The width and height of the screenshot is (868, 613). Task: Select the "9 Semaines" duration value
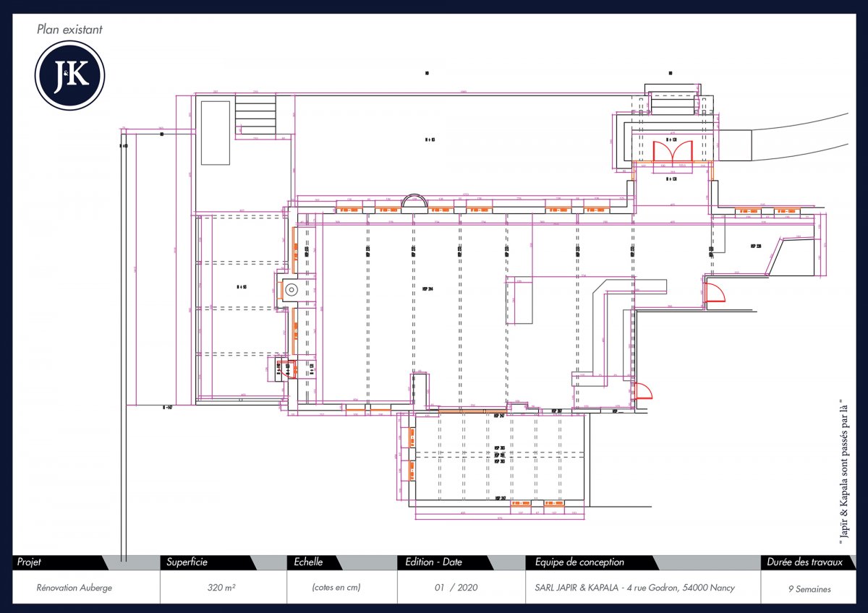(x=809, y=588)
